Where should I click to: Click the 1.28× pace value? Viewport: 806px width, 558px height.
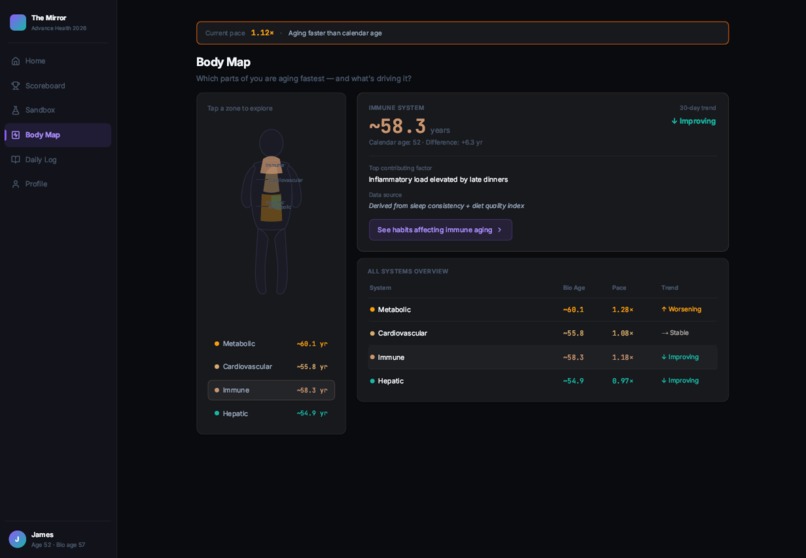click(622, 309)
